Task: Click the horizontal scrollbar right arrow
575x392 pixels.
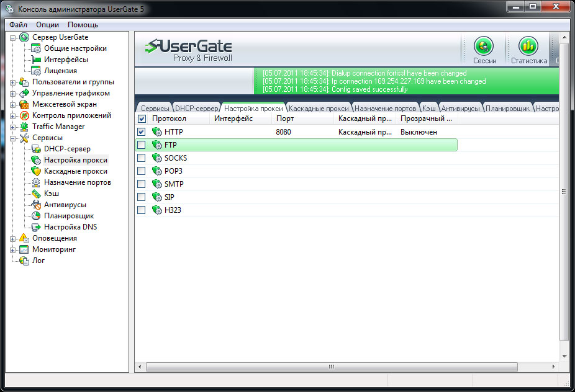Action: tap(553, 367)
